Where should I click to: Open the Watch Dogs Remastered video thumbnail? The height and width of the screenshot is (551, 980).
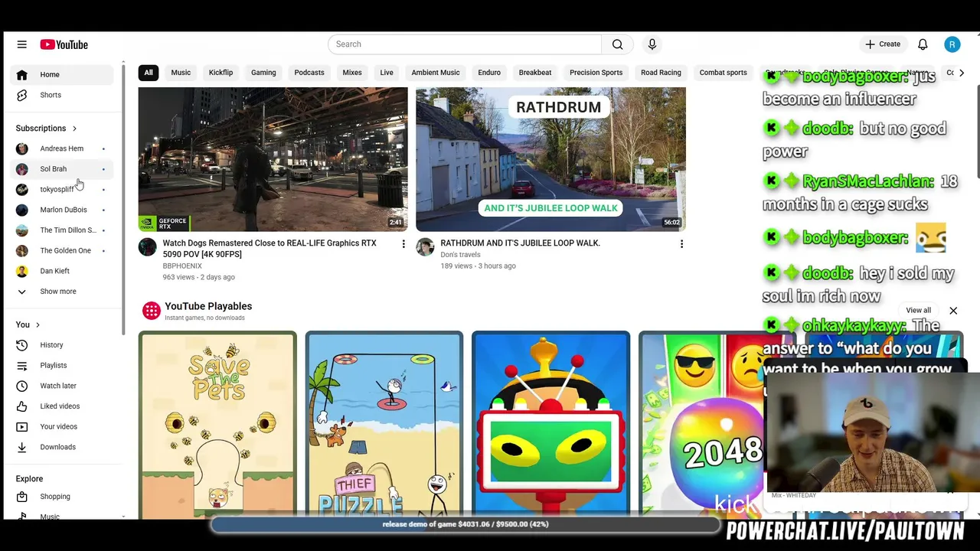pyautogui.click(x=273, y=159)
